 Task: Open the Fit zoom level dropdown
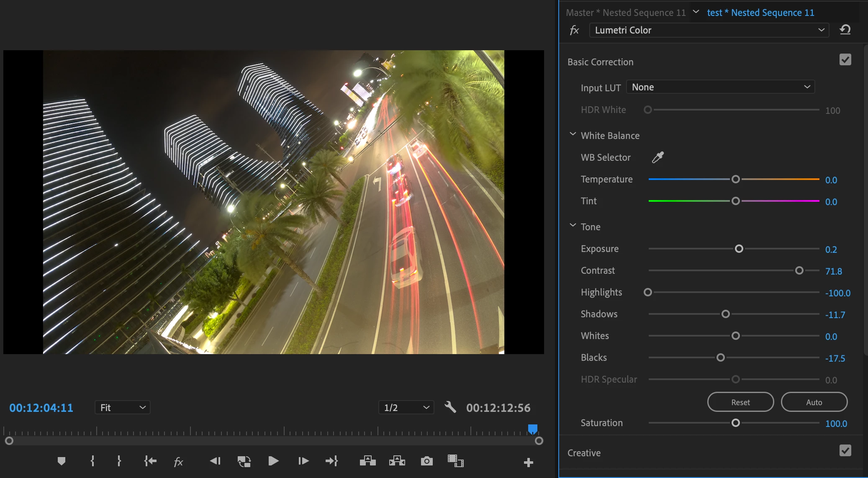tap(123, 407)
